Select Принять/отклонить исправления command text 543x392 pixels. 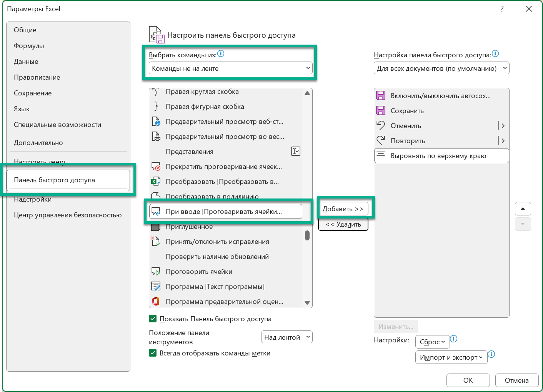pos(217,242)
